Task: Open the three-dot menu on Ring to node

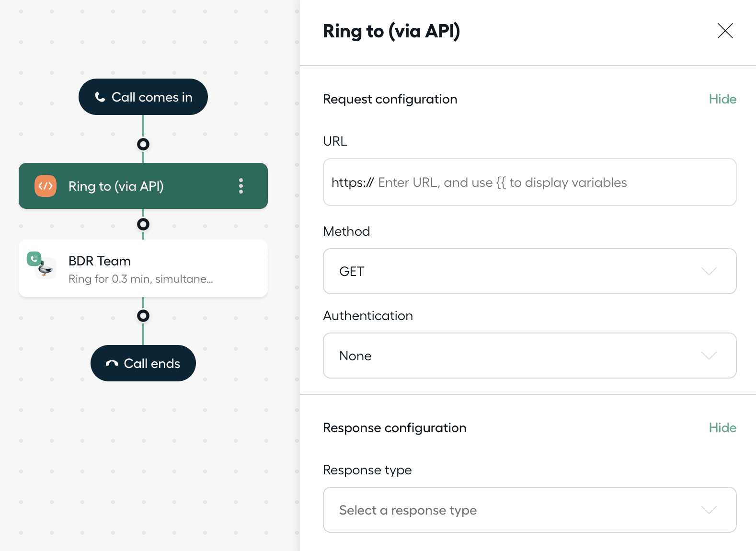Action: [241, 186]
